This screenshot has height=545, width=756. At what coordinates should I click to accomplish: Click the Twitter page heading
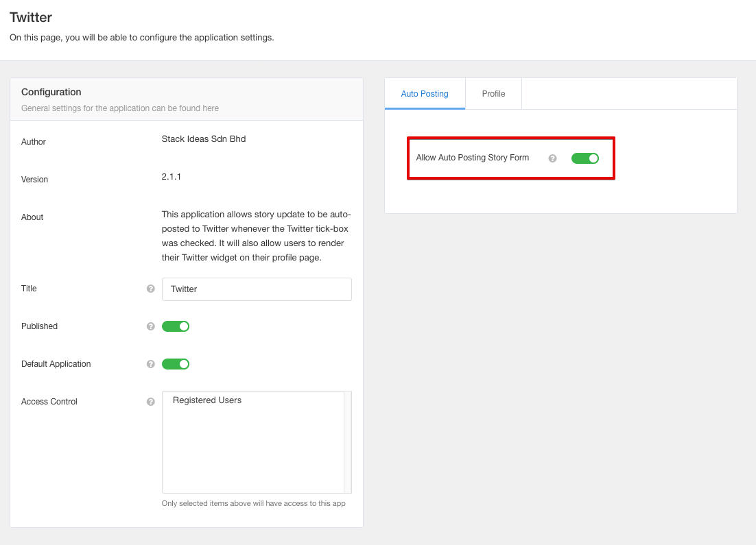point(31,17)
